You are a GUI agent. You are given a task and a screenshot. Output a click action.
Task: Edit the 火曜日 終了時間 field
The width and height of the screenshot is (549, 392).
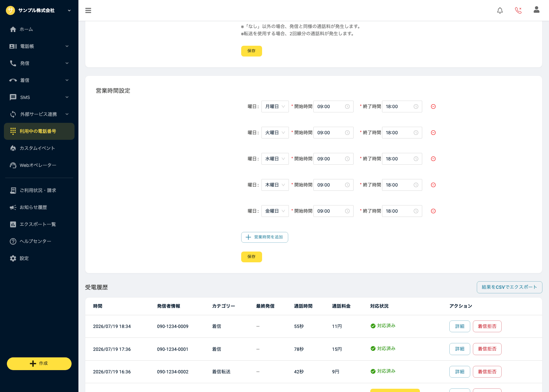coord(402,133)
